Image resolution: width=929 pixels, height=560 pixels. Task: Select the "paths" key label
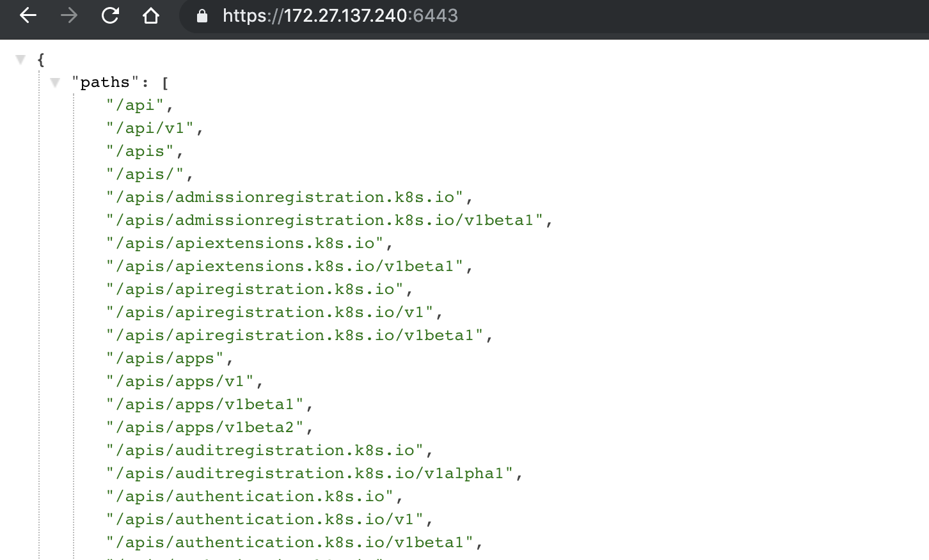[x=106, y=82]
